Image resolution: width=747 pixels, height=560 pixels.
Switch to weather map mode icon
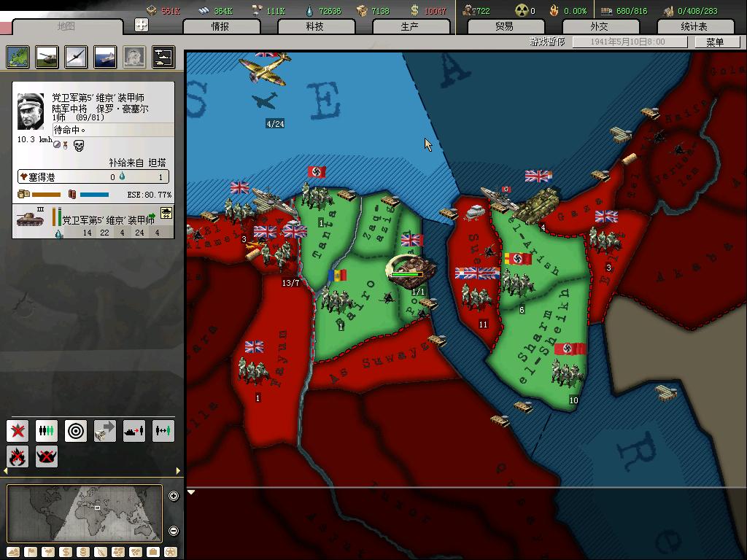[x=48, y=552]
